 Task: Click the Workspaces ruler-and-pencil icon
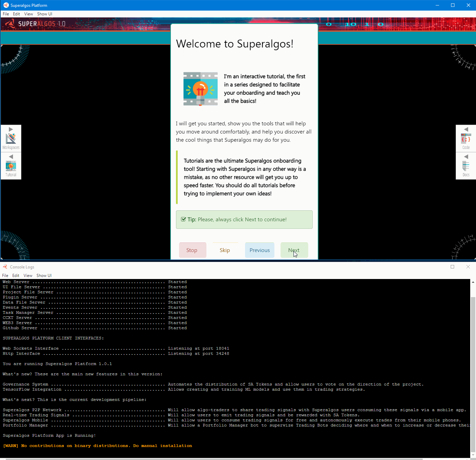point(11,139)
